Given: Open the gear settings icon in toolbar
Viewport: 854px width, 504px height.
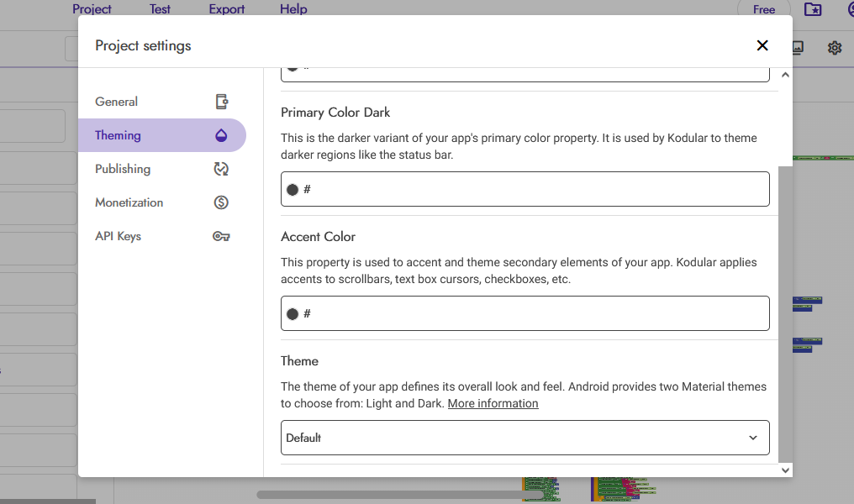Looking at the screenshot, I should [x=834, y=48].
